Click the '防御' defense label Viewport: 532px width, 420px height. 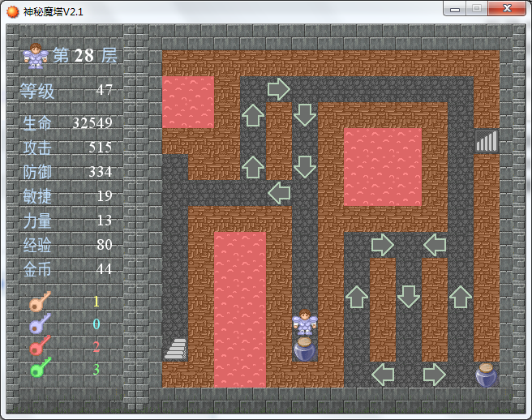point(37,172)
